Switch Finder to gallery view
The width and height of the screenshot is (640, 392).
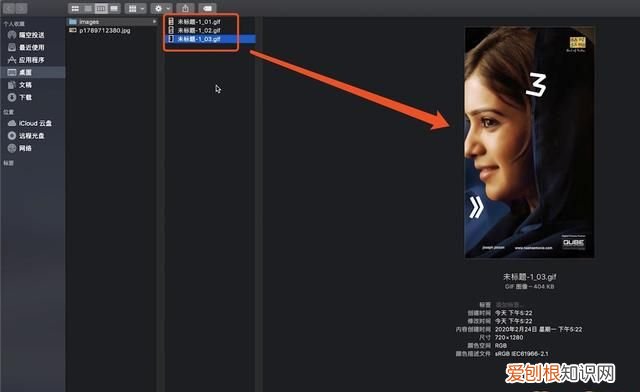coord(114,8)
